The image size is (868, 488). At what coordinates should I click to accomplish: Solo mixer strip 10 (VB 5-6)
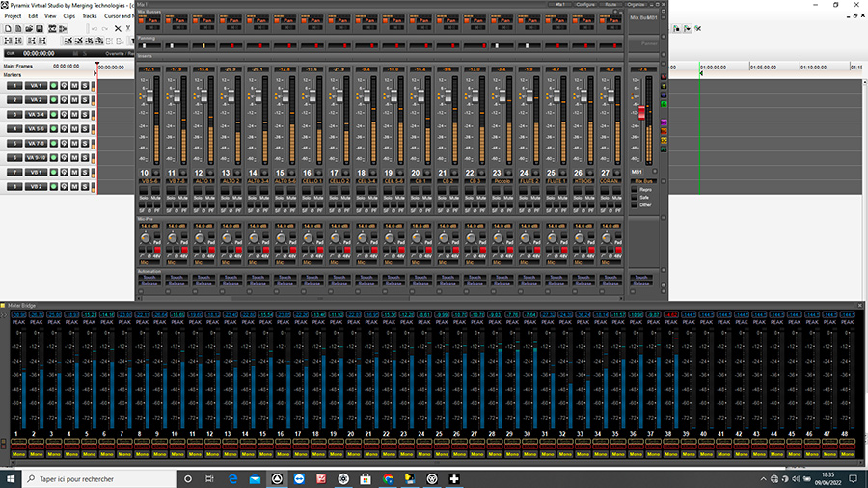(144, 192)
